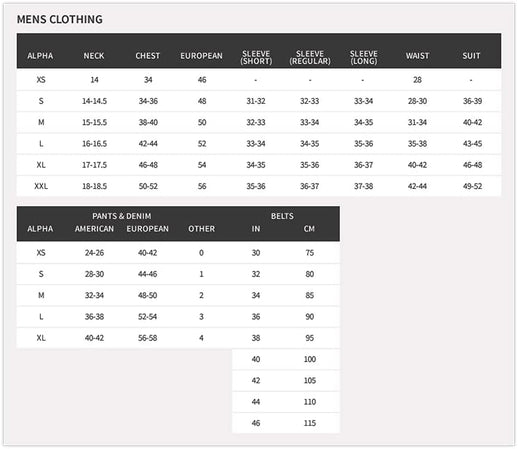518x449 pixels.
Task: Select belt CM column header
Action: tap(309, 229)
